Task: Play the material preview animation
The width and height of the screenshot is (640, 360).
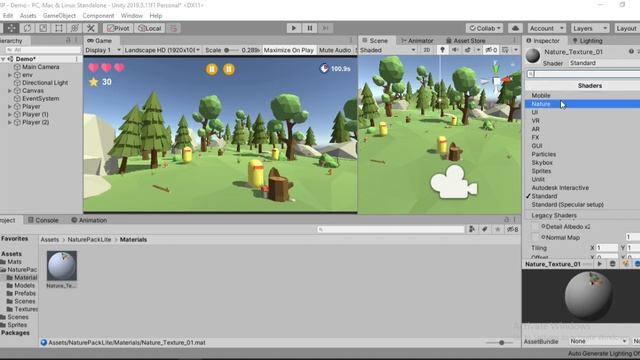Action: [x=600, y=264]
